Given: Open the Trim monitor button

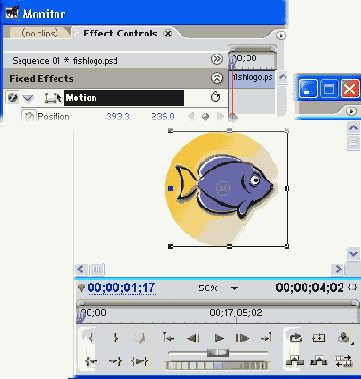Looking at the screenshot, I should [343, 361].
